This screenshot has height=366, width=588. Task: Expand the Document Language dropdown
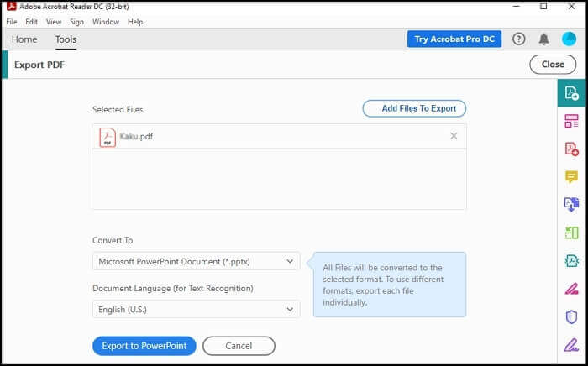pyautogui.click(x=196, y=309)
